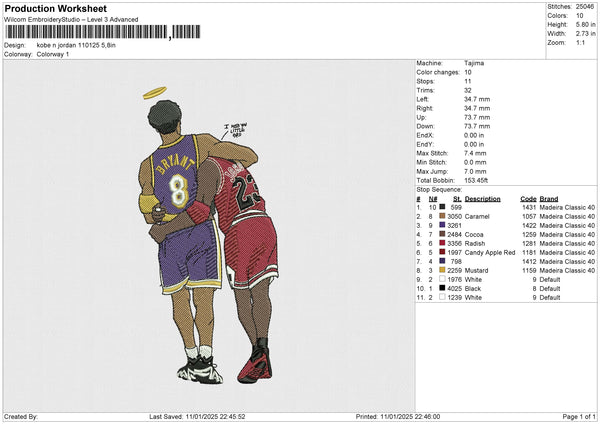This screenshot has width=600, height=424.
Task: Choose the Radish color swatch
Action: point(442,243)
